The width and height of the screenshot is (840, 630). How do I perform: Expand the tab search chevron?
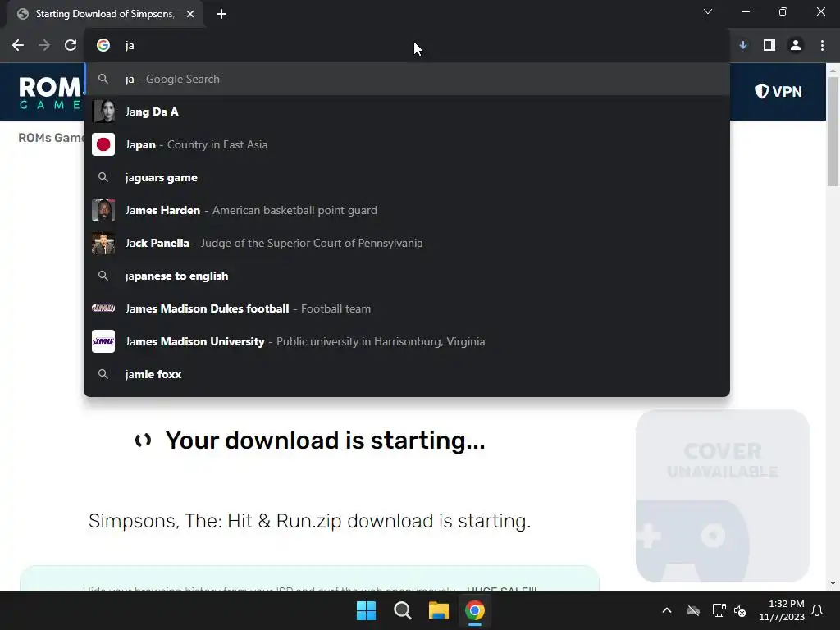click(708, 11)
